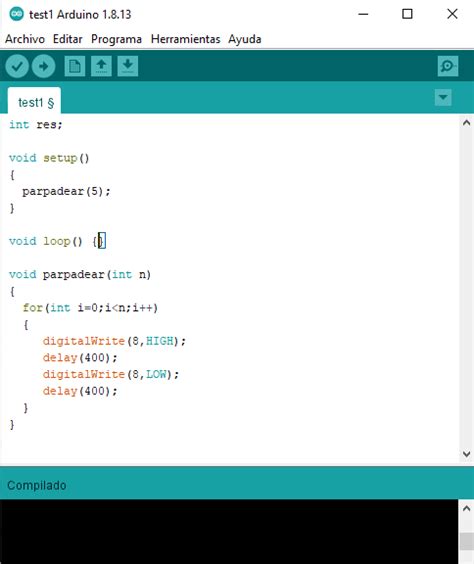The height and width of the screenshot is (564, 474).
Task: Click the Upload (right arrow) button
Action: point(44,66)
